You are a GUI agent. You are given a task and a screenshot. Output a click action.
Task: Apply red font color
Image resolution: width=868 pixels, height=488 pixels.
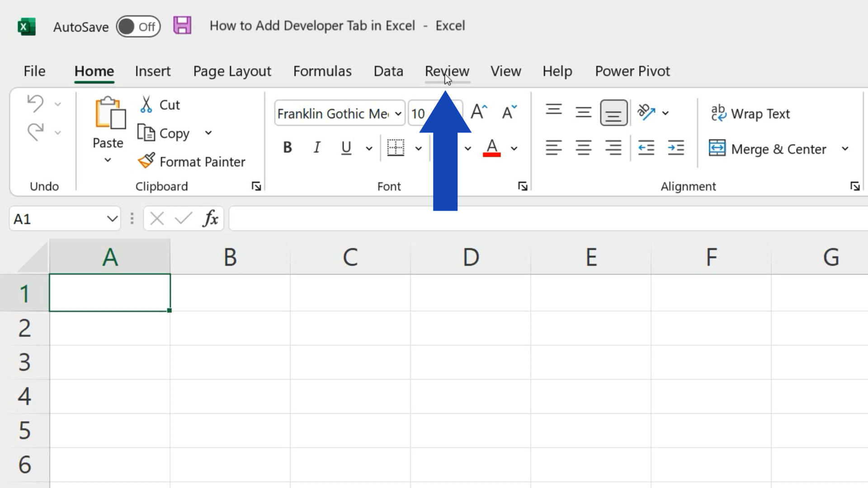coord(492,147)
